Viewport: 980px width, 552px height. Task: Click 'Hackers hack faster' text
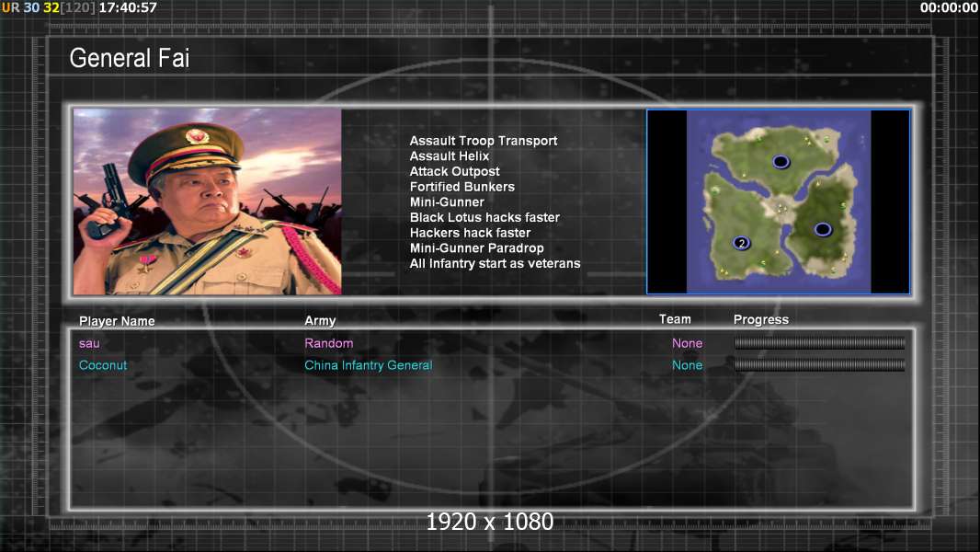coord(470,233)
